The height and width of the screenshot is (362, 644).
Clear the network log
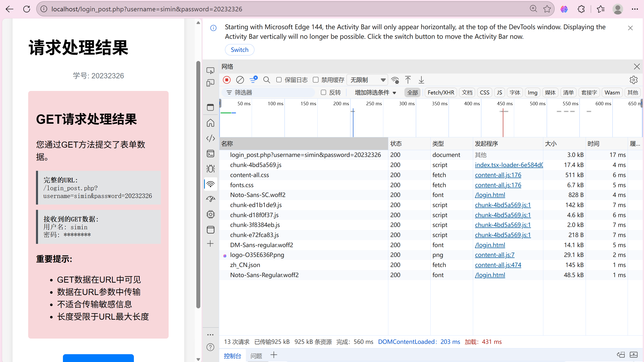(240, 80)
